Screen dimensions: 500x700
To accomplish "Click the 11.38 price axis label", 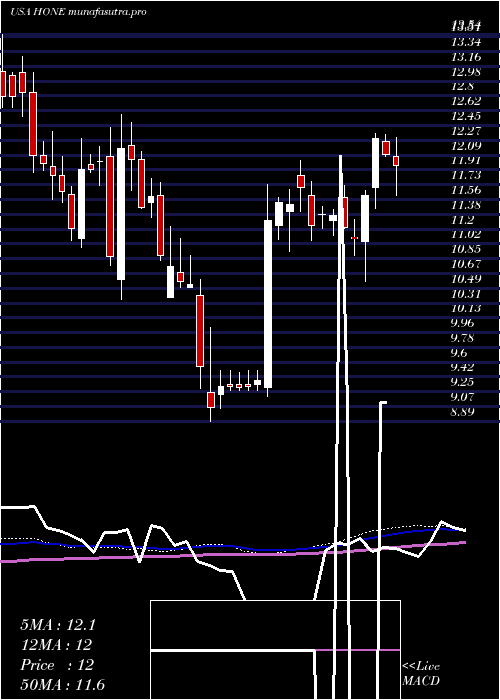I will [x=466, y=204].
